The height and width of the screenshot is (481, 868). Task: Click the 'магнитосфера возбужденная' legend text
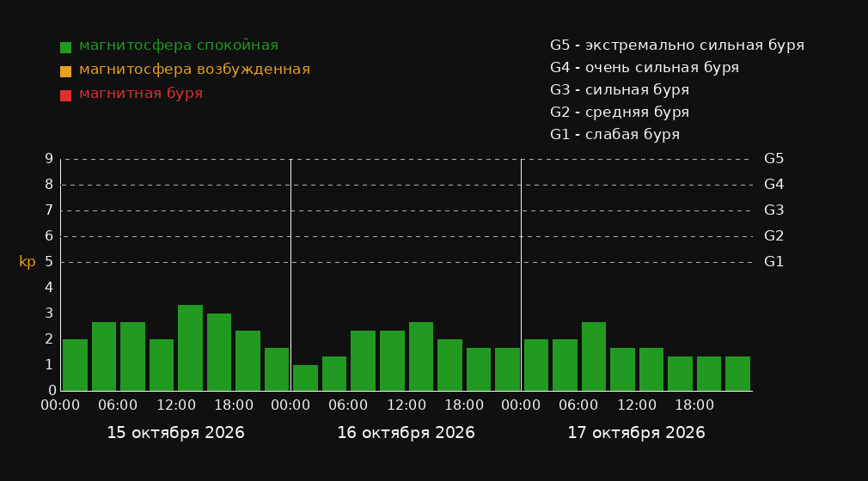coord(195,70)
